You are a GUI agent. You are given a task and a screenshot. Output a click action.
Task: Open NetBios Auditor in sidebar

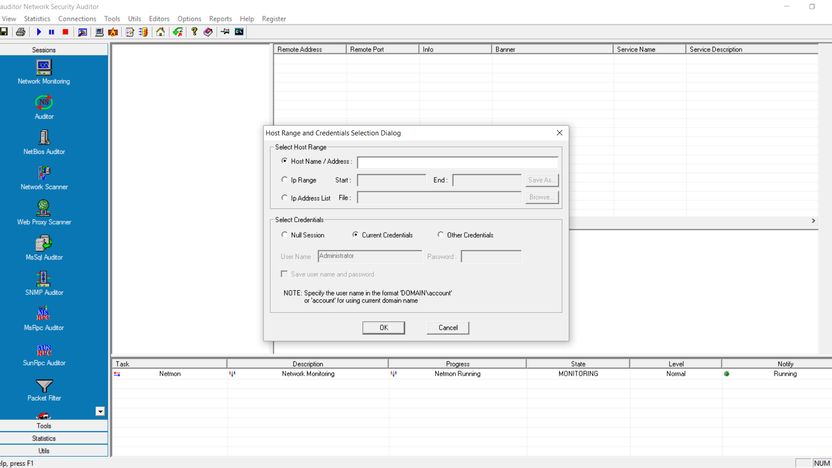click(x=44, y=142)
